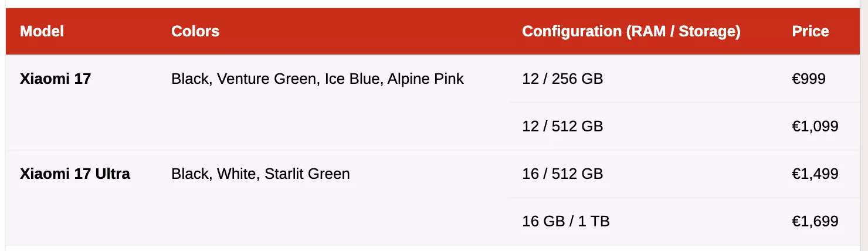Viewport: 868px width, 251px height.
Task: Select the €1,099 price cell
Action: tap(815, 127)
